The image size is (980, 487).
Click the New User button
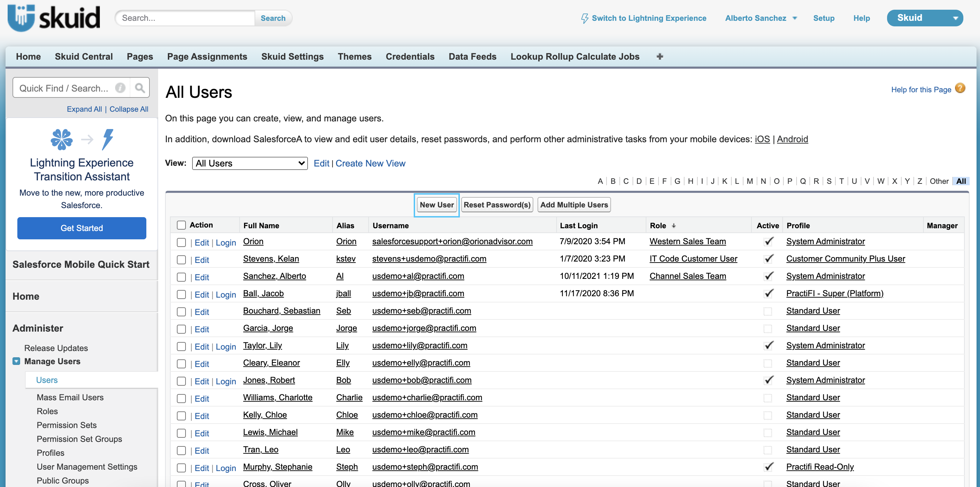pyautogui.click(x=436, y=205)
